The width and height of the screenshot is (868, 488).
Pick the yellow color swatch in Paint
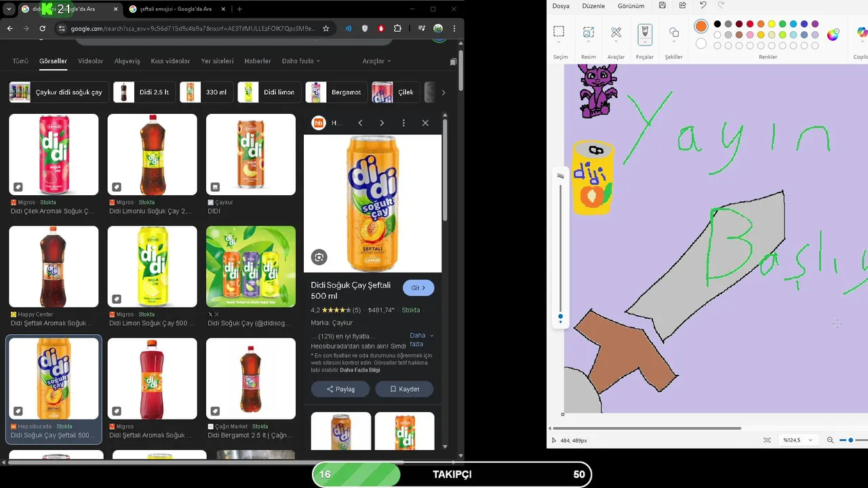(772, 24)
